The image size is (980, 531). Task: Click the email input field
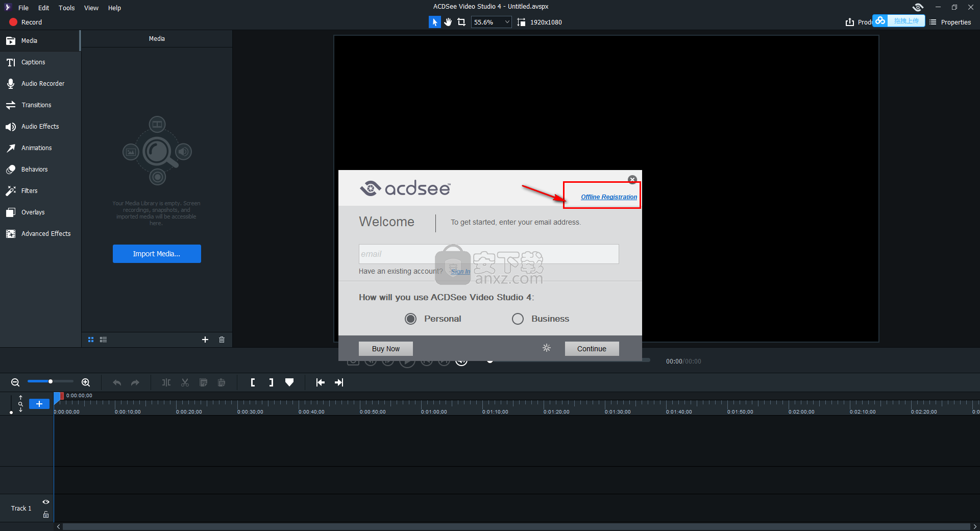point(488,254)
